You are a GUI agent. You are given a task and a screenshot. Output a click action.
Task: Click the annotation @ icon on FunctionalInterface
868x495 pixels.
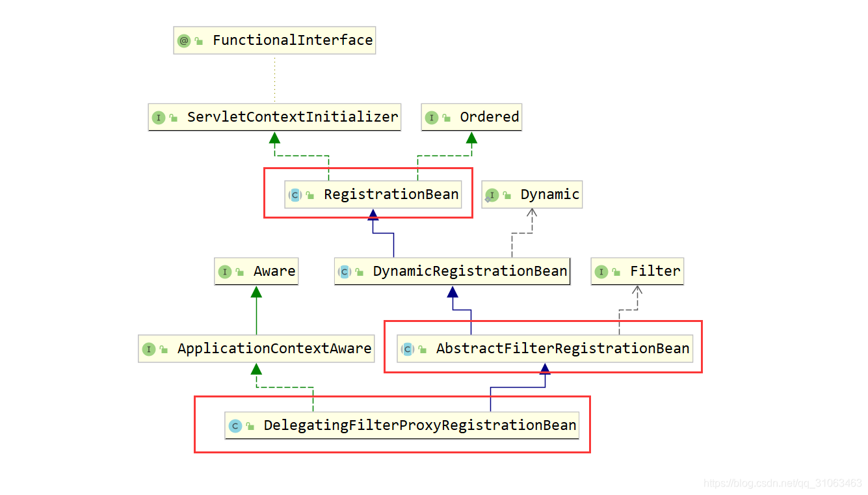tap(184, 40)
